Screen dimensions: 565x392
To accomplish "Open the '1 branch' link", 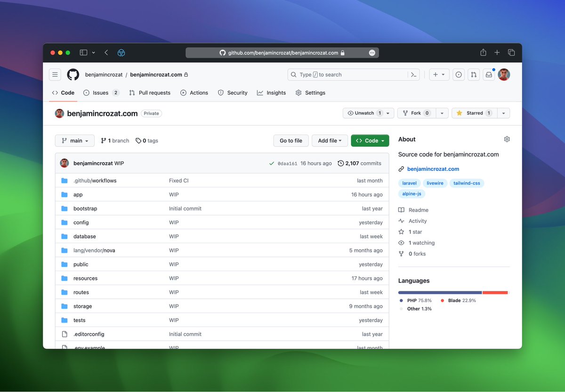I will click(x=115, y=141).
